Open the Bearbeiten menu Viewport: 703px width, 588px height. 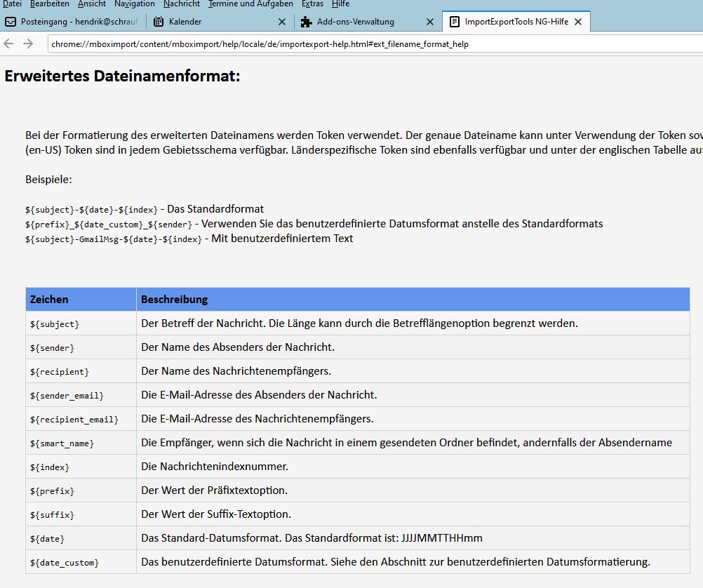click(49, 4)
